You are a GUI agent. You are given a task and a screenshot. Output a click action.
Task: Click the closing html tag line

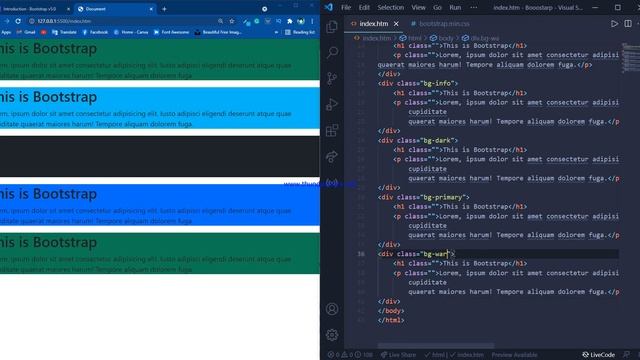click(x=391, y=320)
